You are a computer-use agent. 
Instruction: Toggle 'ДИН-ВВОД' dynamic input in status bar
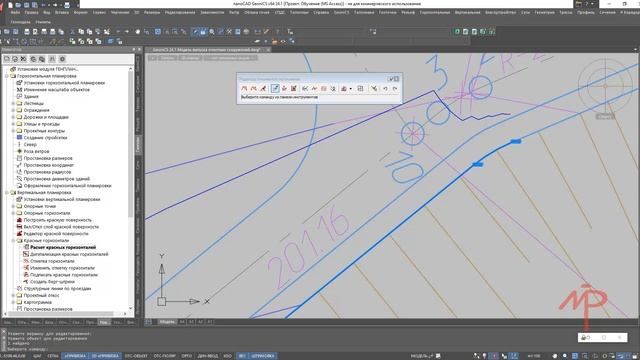click(208, 356)
